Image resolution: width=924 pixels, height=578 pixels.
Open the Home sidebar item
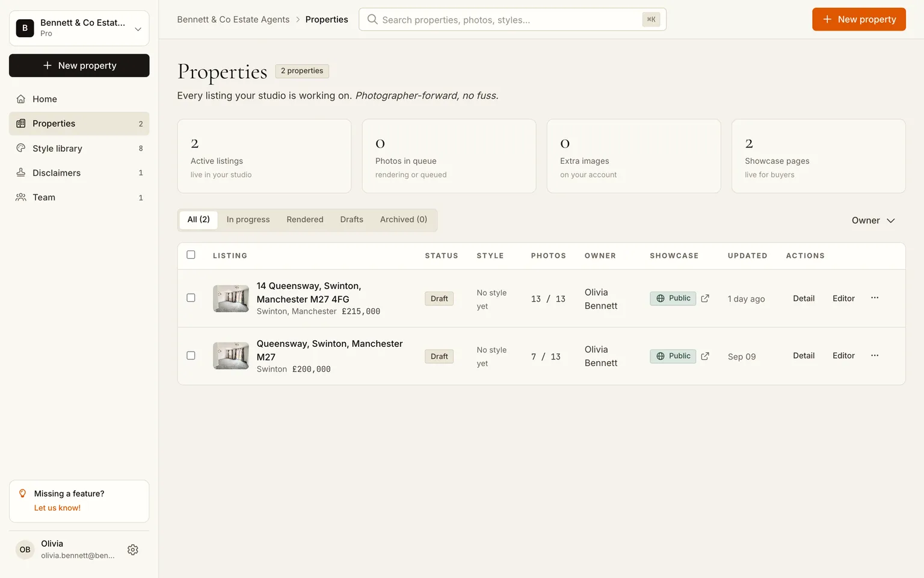pyautogui.click(x=79, y=99)
